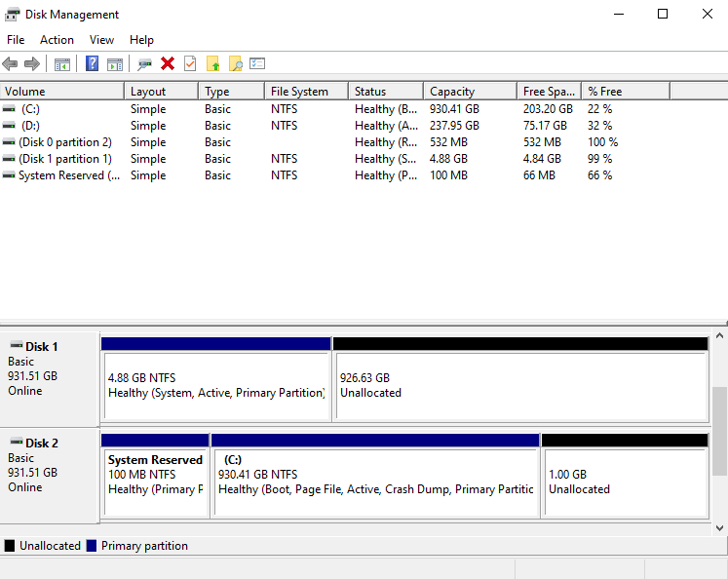The image size is (728, 579).
Task: Select the (D:) volume row name
Action: pos(30,126)
